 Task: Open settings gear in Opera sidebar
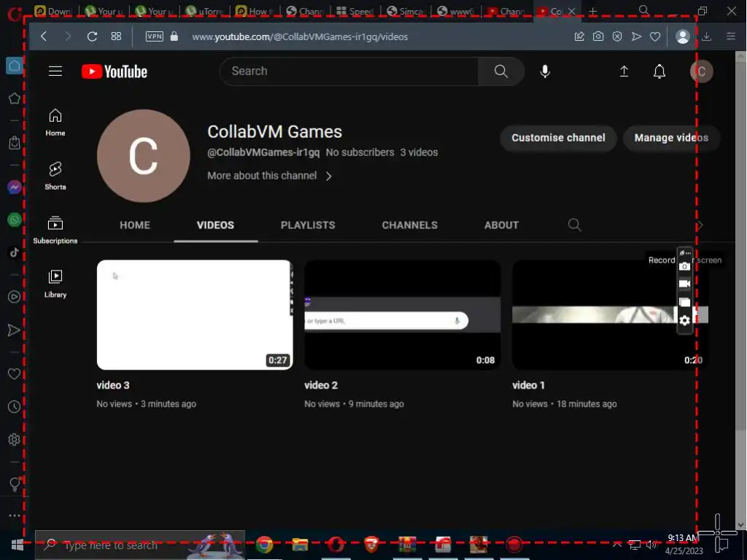[x=15, y=439]
